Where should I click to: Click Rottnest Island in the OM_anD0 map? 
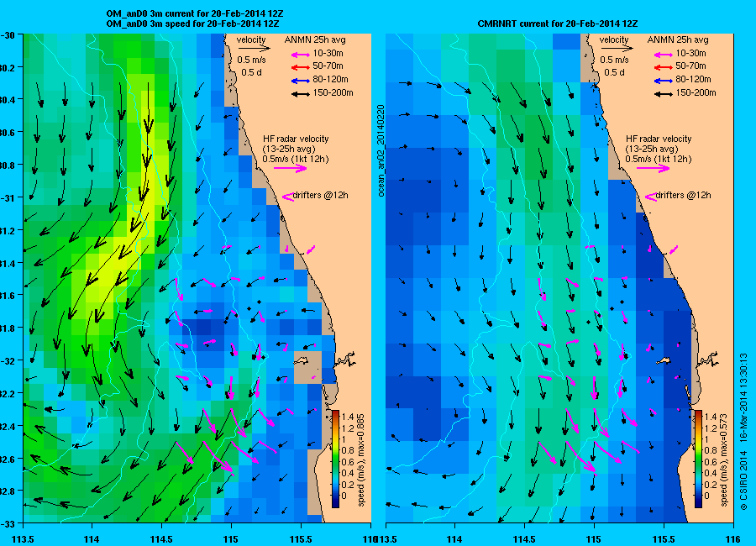(302, 360)
